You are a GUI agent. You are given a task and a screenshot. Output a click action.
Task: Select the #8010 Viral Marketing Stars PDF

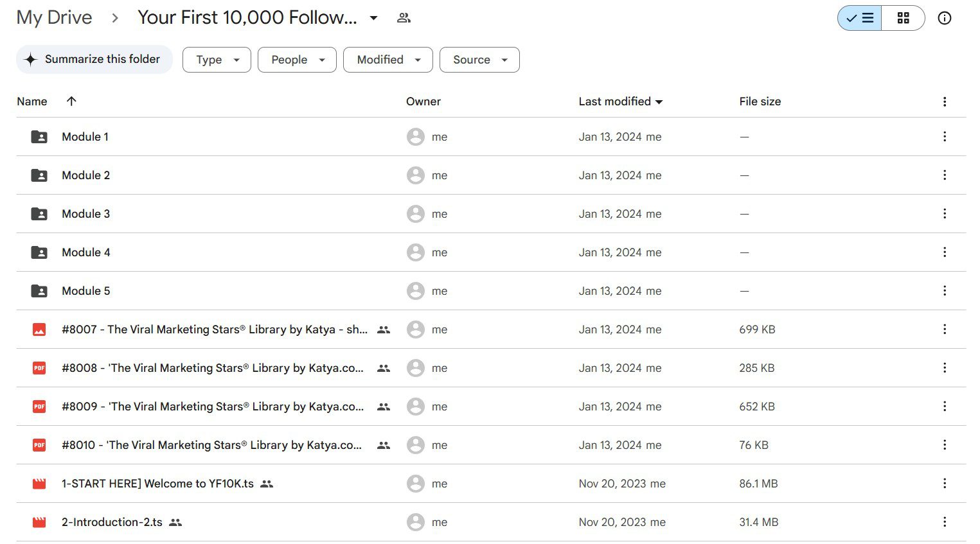[x=211, y=445]
